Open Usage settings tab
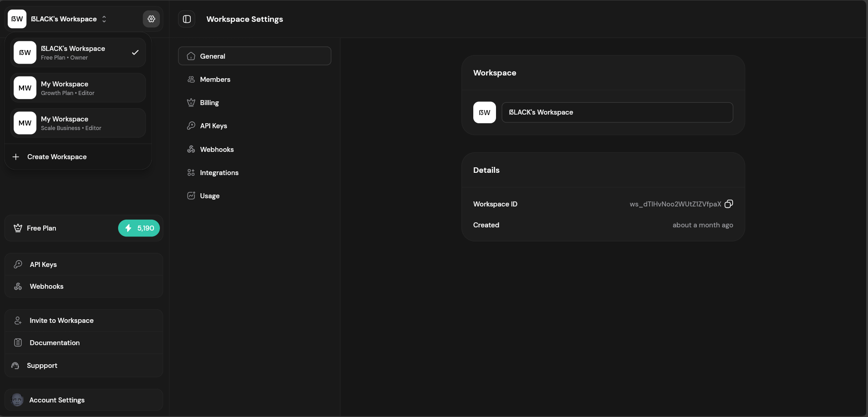 [255, 196]
